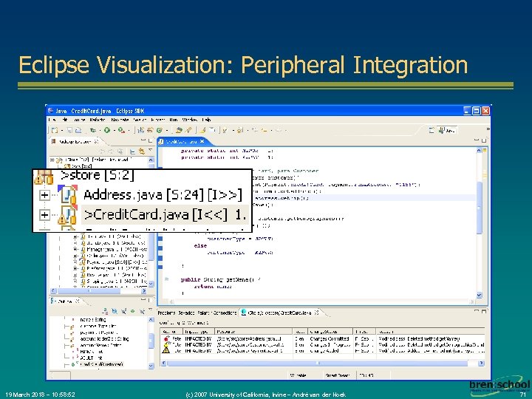Close the CreditCard.java editor tab

[202, 141]
